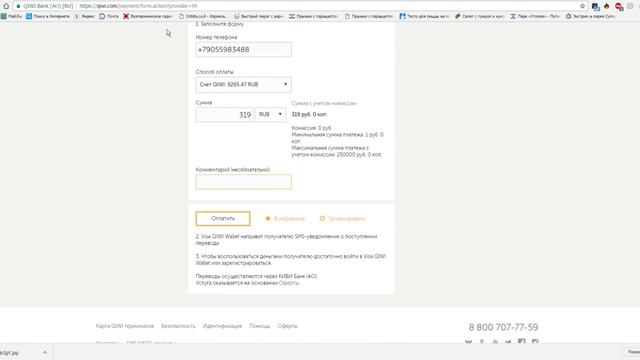Viewport: 640px width, 360px height.
Task: Click the phone number 8 800 707-77-59
Action: [x=503, y=327]
